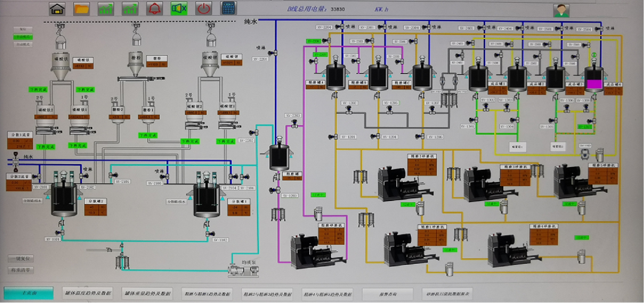
Task: Open the 报警查询 tab
Action: tap(388, 294)
